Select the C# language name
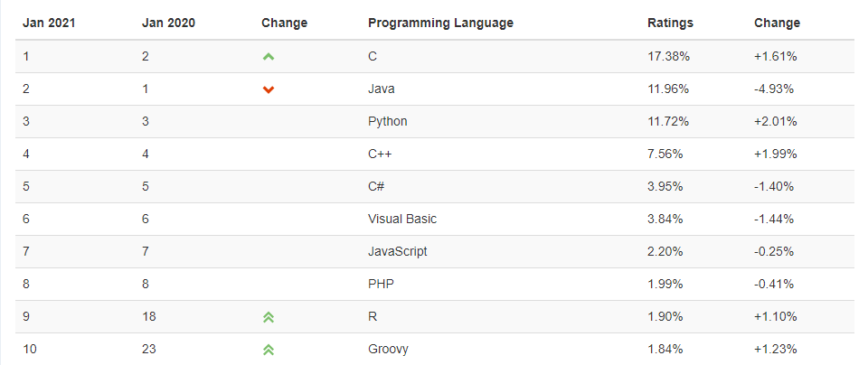 (x=376, y=186)
